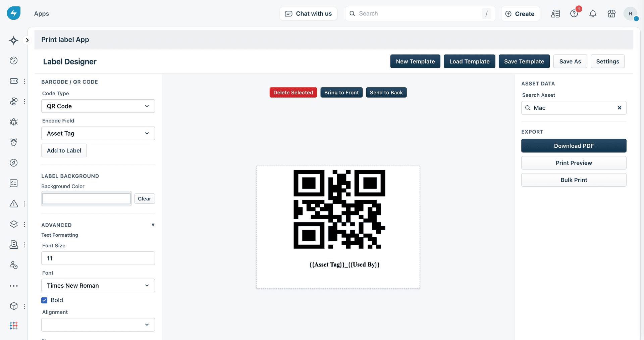This screenshot has height=340, width=644.
Task: Clear the Mac asset search with X
Action: pos(620,108)
